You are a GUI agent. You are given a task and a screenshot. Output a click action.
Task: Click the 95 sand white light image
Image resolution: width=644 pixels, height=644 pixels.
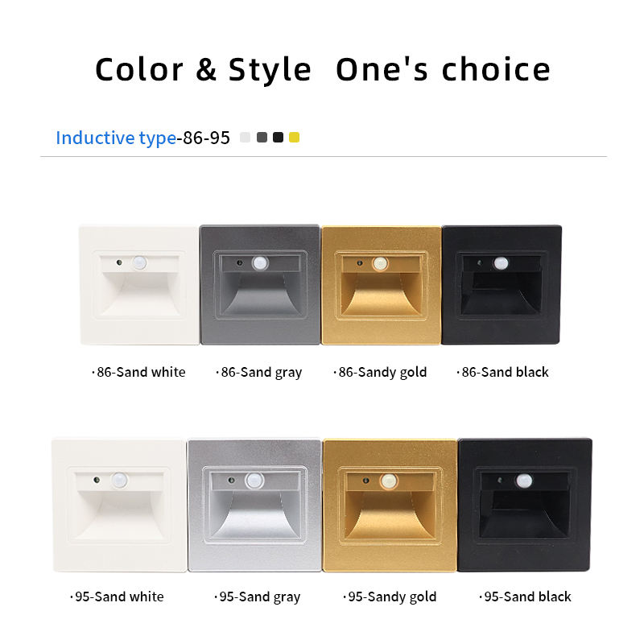[x=118, y=505]
